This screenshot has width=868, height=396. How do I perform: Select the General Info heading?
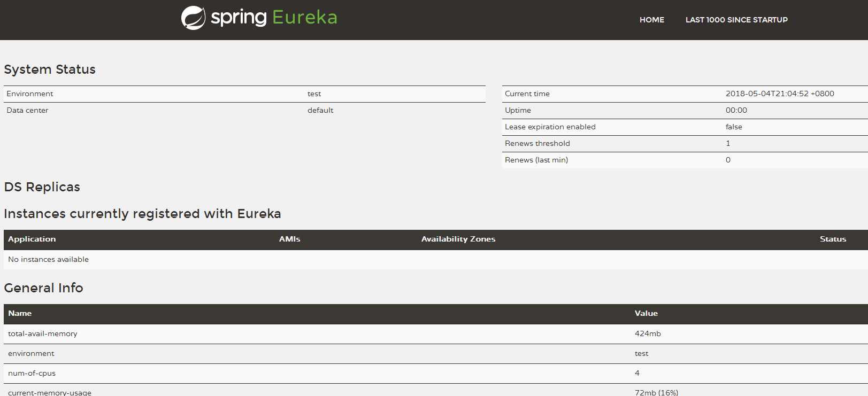44,288
